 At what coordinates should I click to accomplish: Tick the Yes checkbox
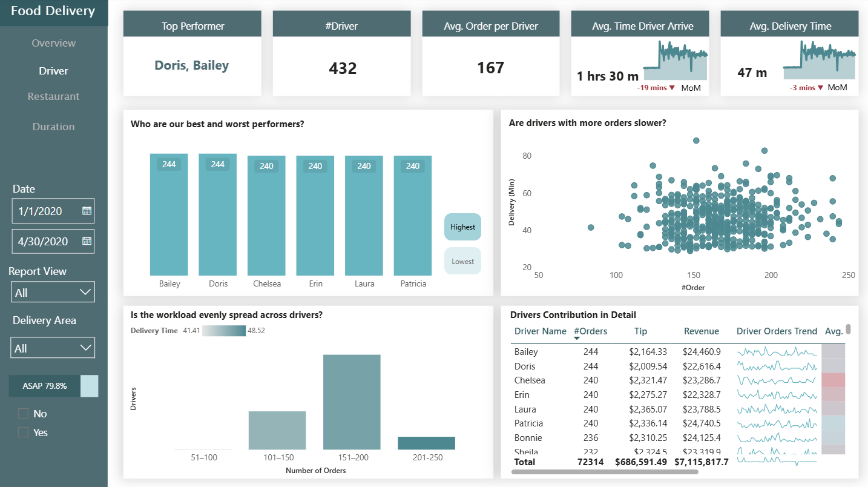tap(24, 432)
